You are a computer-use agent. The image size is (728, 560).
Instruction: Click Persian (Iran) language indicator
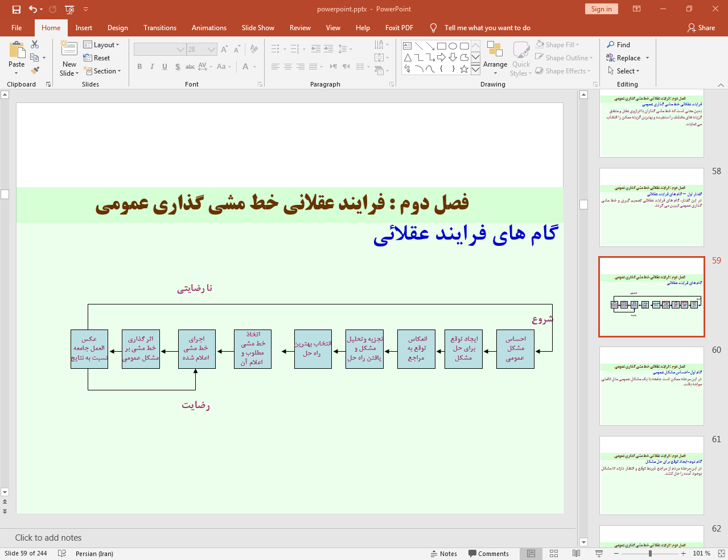tap(94, 554)
